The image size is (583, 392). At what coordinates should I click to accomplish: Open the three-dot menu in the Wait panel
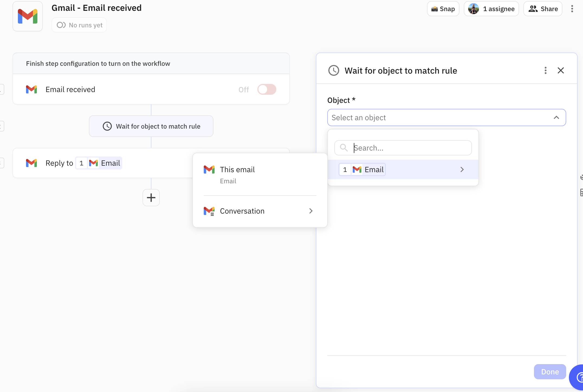pyautogui.click(x=545, y=70)
